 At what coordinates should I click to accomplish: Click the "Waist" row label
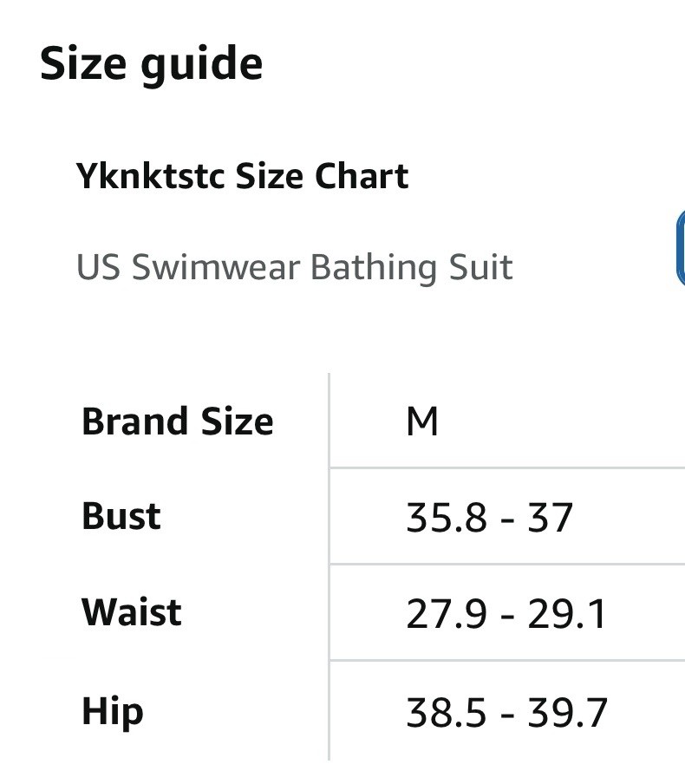tap(131, 612)
